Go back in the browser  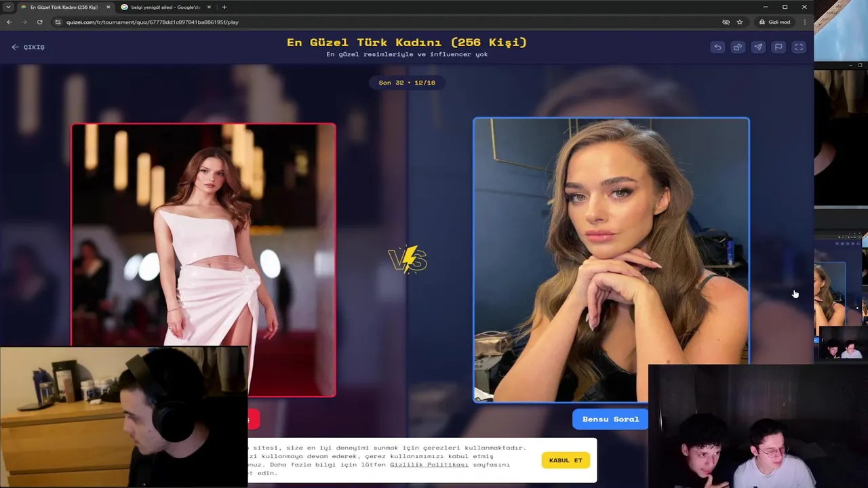[x=9, y=22]
